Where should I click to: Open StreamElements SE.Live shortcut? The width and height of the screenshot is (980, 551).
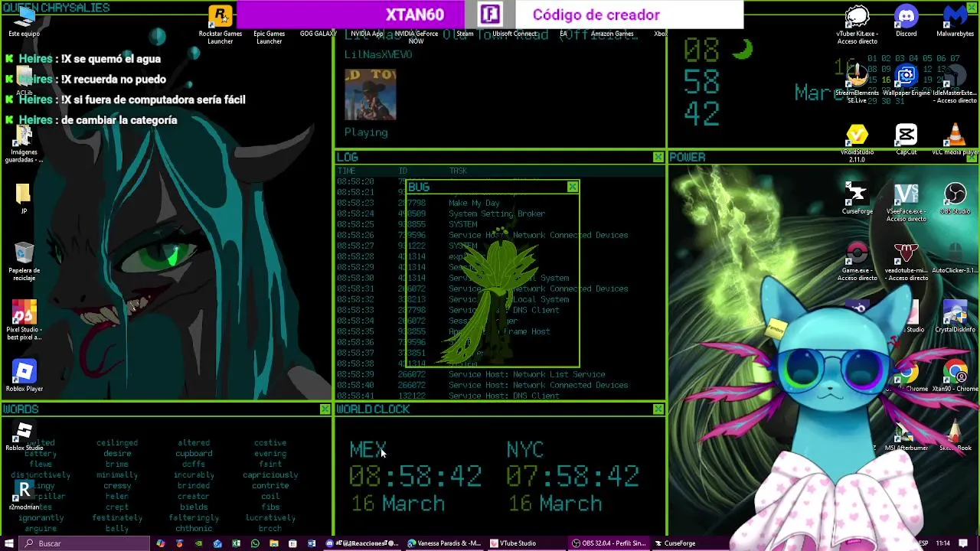coord(857,83)
